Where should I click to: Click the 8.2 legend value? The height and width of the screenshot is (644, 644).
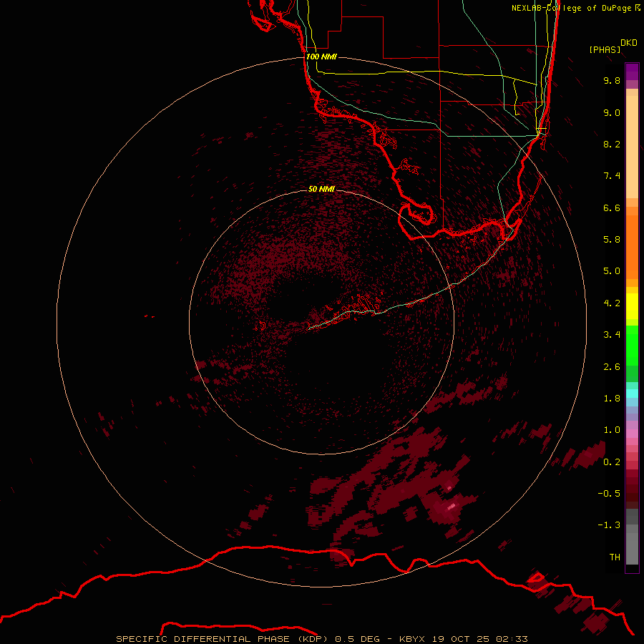click(612, 144)
